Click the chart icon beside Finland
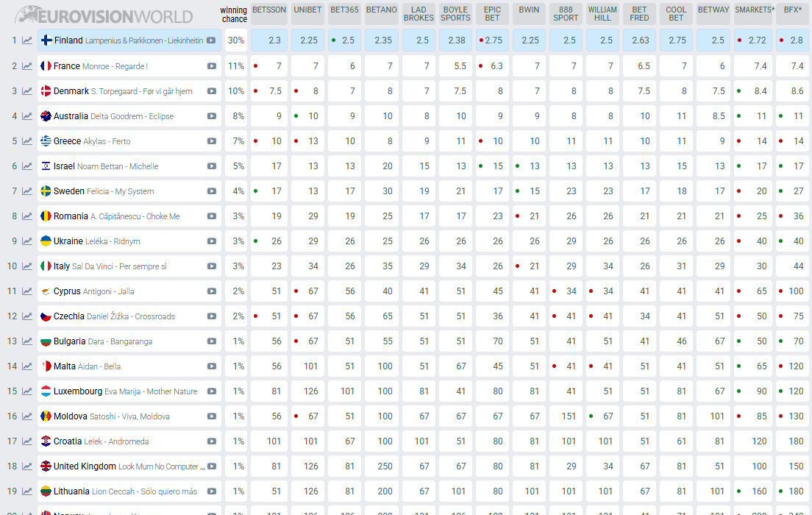Viewport: 812px width, 515px height. pyautogui.click(x=26, y=40)
